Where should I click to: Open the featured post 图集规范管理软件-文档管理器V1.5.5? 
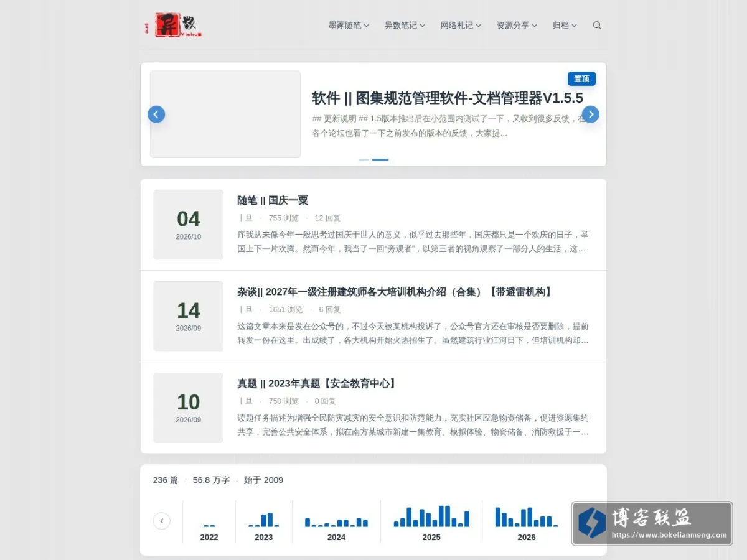point(448,98)
